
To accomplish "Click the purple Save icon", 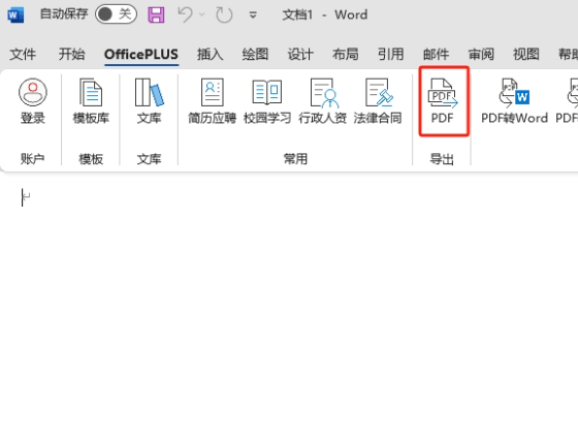I will [x=156, y=15].
